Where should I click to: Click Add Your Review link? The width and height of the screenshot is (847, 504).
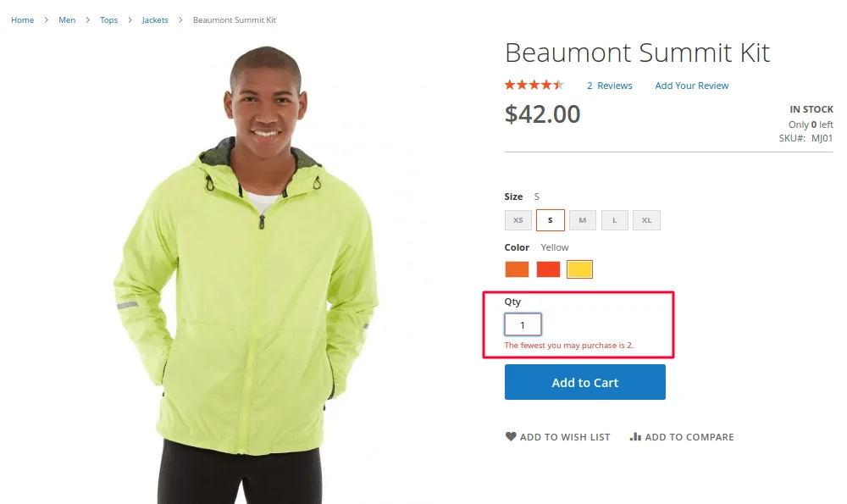692,86
